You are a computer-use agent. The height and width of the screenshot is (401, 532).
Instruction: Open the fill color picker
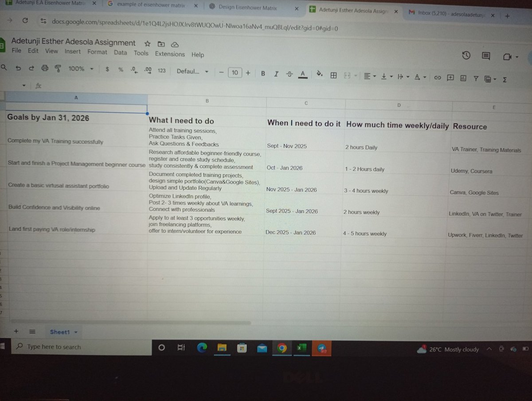(319, 75)
